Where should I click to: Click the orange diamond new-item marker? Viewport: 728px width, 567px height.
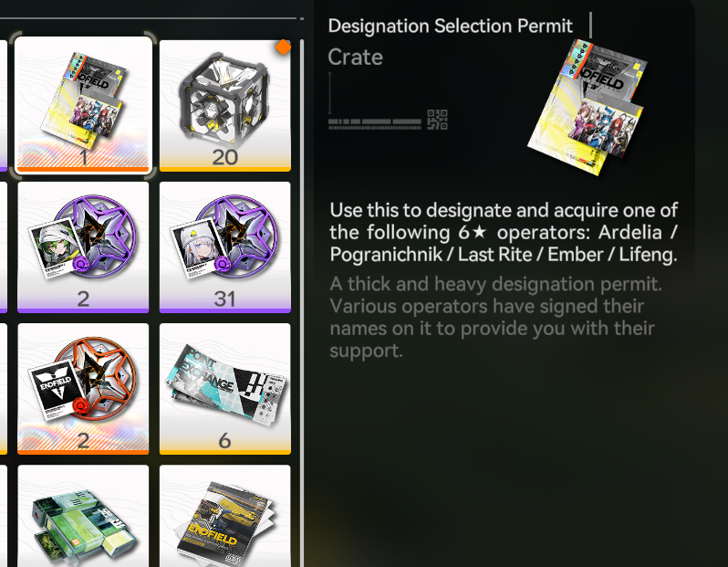pos(283,47)
